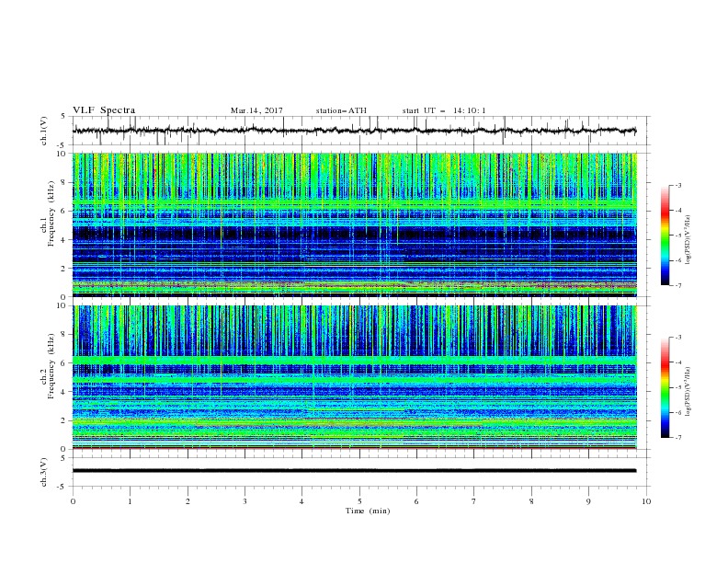Viewport: 728px width, 563px height.
Task: Click the "-5" voltage tick of ch.3(V)
Action: [x=63, y=487]
